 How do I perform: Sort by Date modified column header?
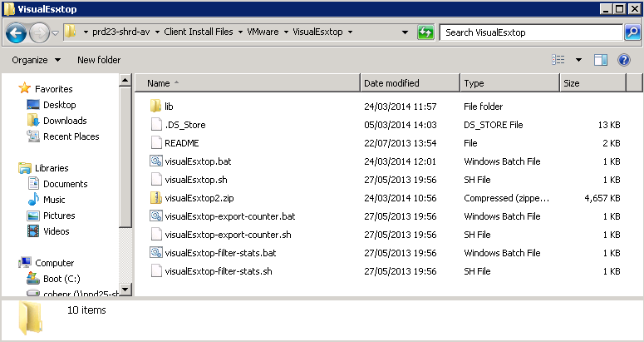[410, 83]
